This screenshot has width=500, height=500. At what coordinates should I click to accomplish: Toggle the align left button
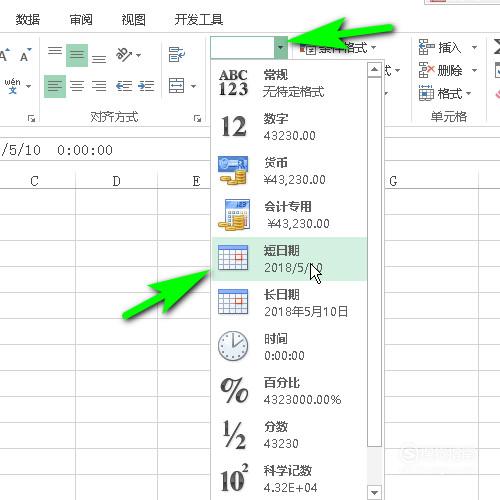tap(55, 86)
